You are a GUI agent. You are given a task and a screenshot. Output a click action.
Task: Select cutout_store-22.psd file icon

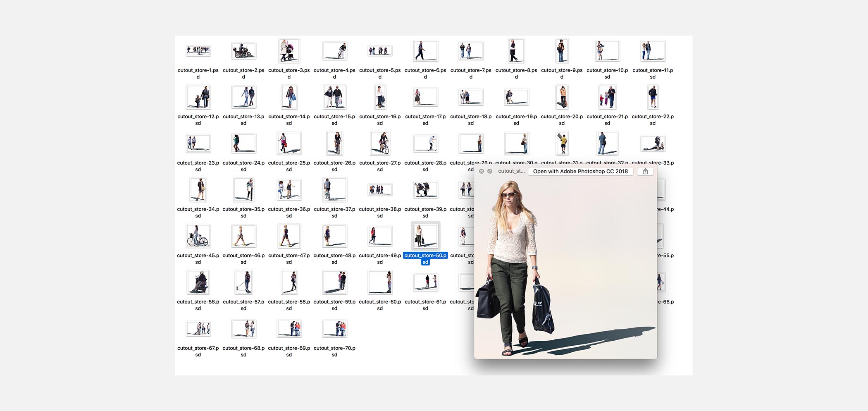(x=653, y=97)
